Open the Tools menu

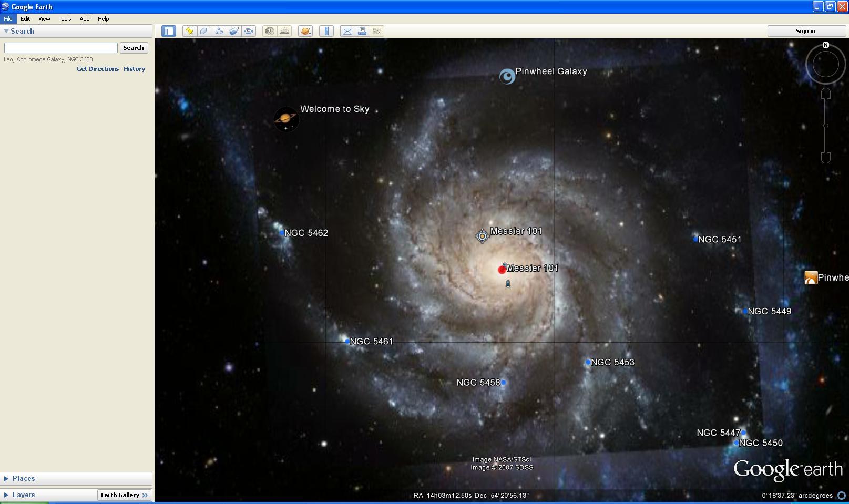tap(65, 19)
